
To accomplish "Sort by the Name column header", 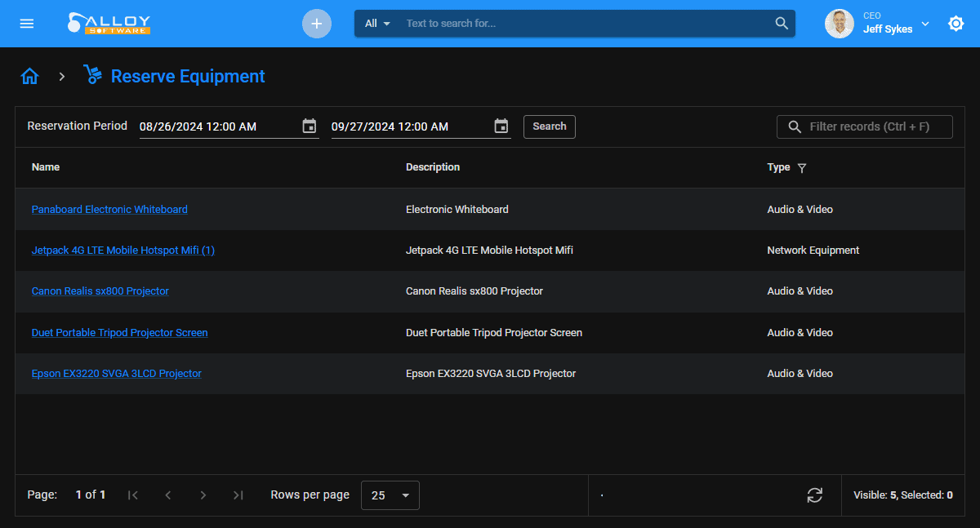I will coord(46,167).
